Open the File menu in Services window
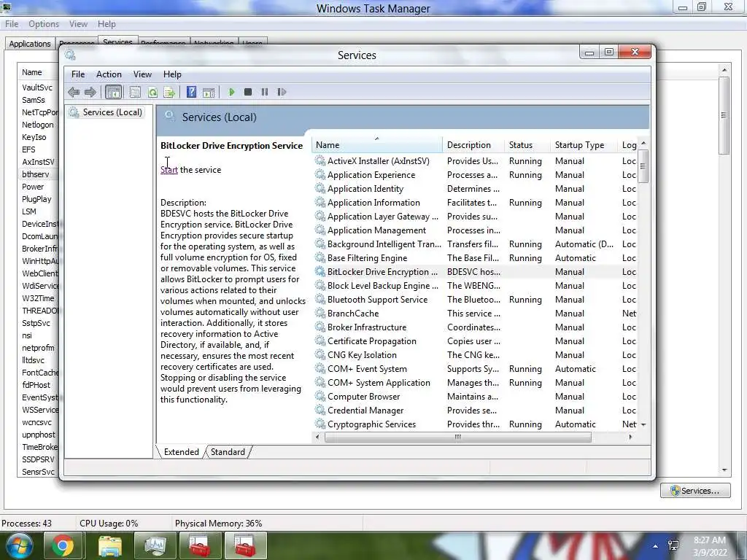 point(78,74)
